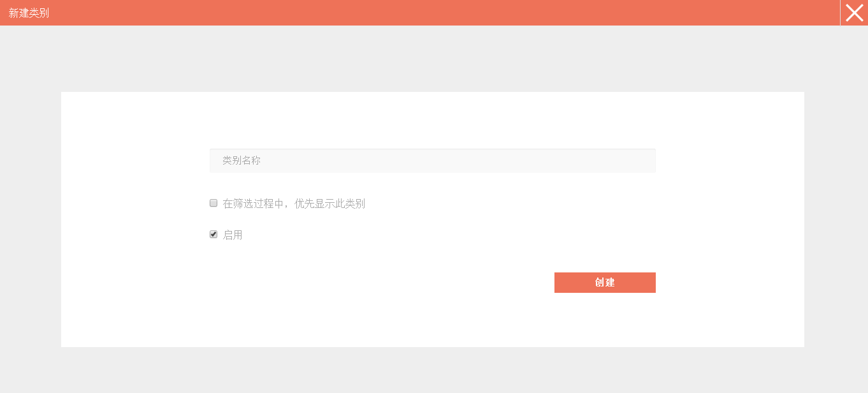Image resolution: width=868 pixels, height=393 pixels.
Task: Focus the category name text box
Action: (432, 161)
